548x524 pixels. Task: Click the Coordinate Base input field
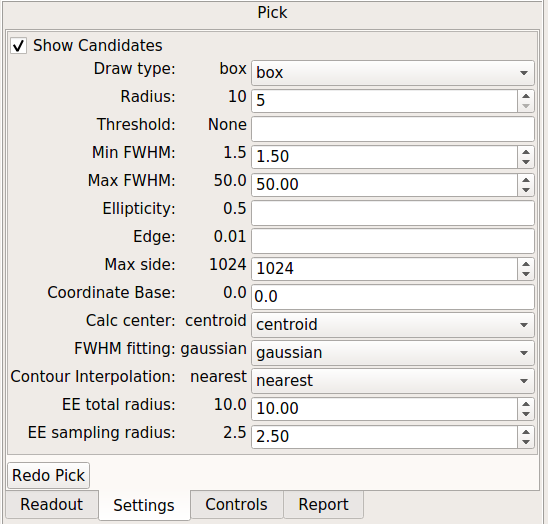(x=392, y=297)
